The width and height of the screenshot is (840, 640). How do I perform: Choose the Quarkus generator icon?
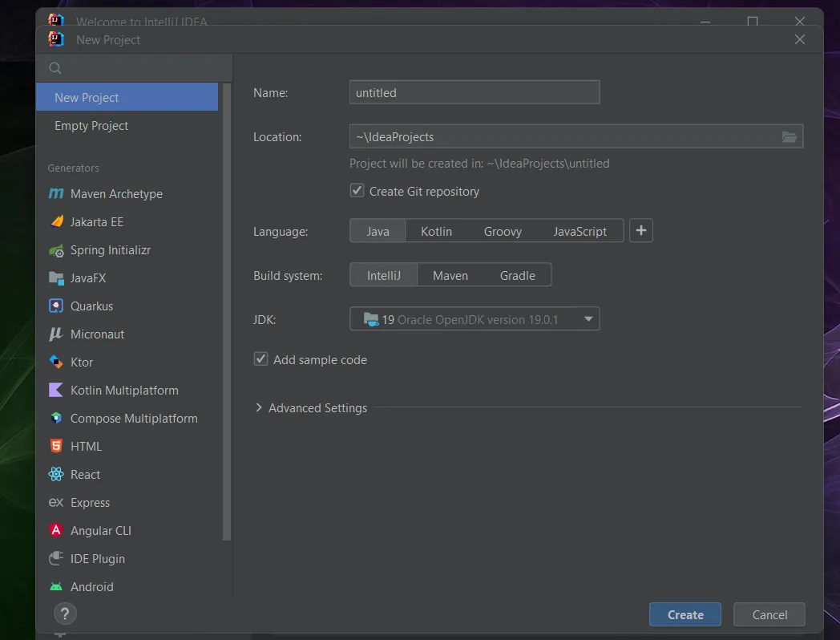56,306
